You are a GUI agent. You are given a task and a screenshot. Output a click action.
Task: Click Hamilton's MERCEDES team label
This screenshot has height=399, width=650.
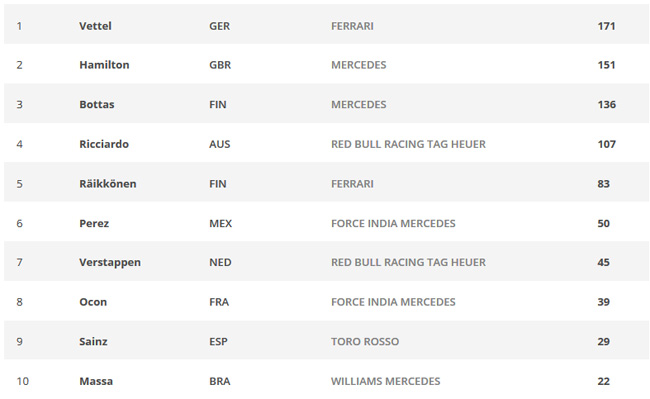[x=359, y=65]
